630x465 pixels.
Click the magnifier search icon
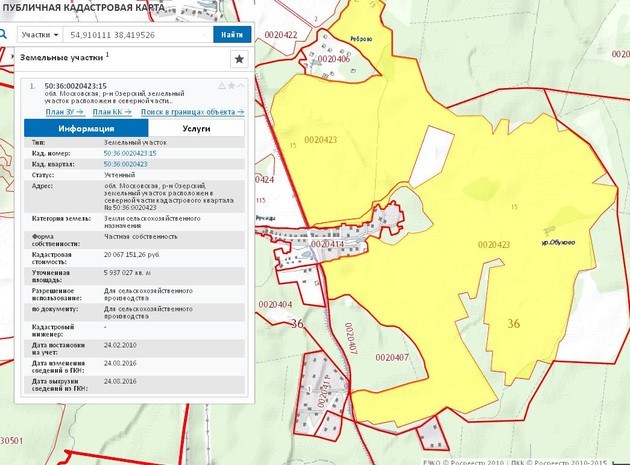(x=3, y=35)
